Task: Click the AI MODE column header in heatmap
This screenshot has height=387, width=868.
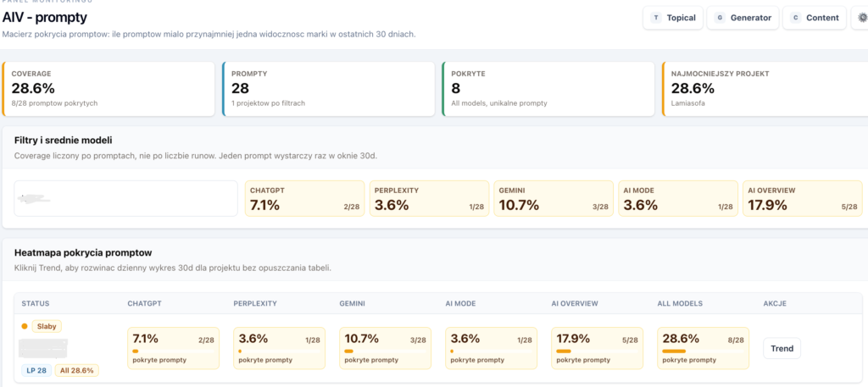Action: pyautogui.click(x=460, y=303)
